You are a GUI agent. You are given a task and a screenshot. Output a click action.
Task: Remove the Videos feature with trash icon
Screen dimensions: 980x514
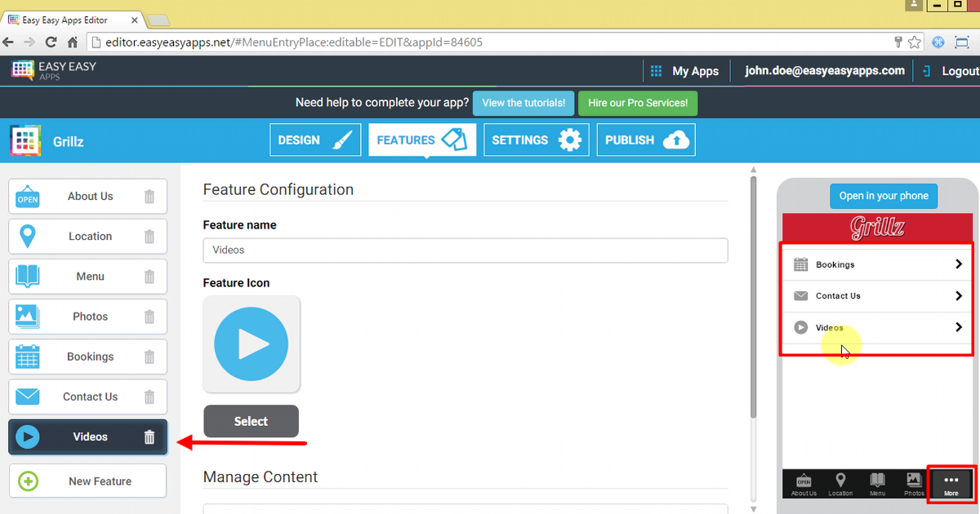(x=149, y=437)
